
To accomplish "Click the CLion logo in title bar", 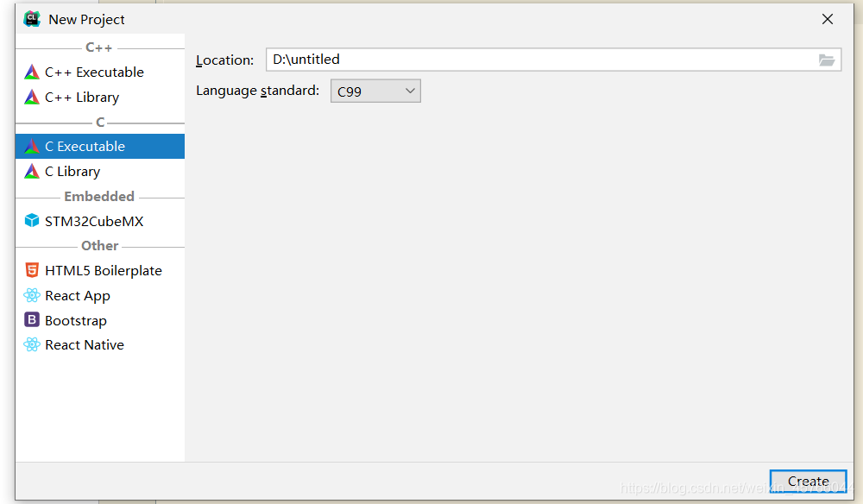I will (32, 19).
